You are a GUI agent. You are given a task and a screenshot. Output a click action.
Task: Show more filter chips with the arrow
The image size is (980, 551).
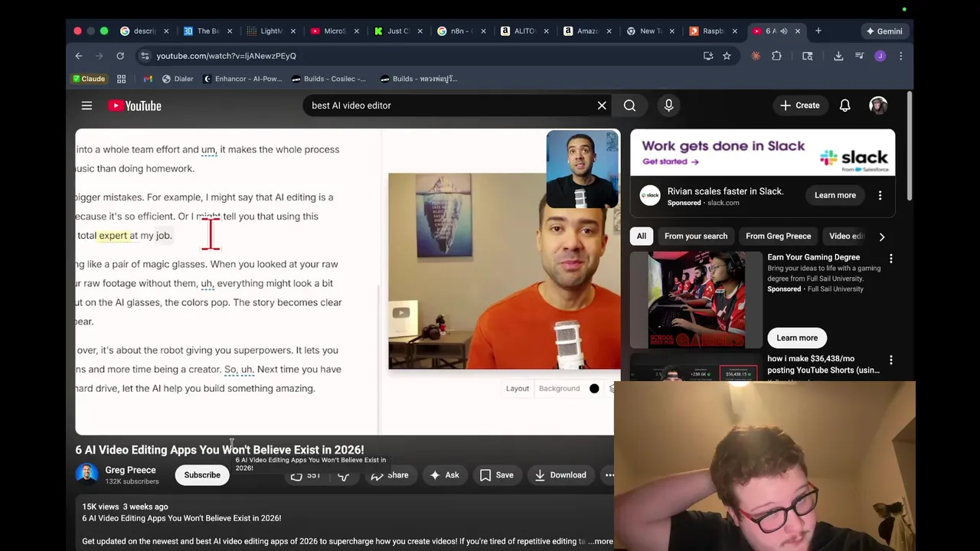point(881,236)
